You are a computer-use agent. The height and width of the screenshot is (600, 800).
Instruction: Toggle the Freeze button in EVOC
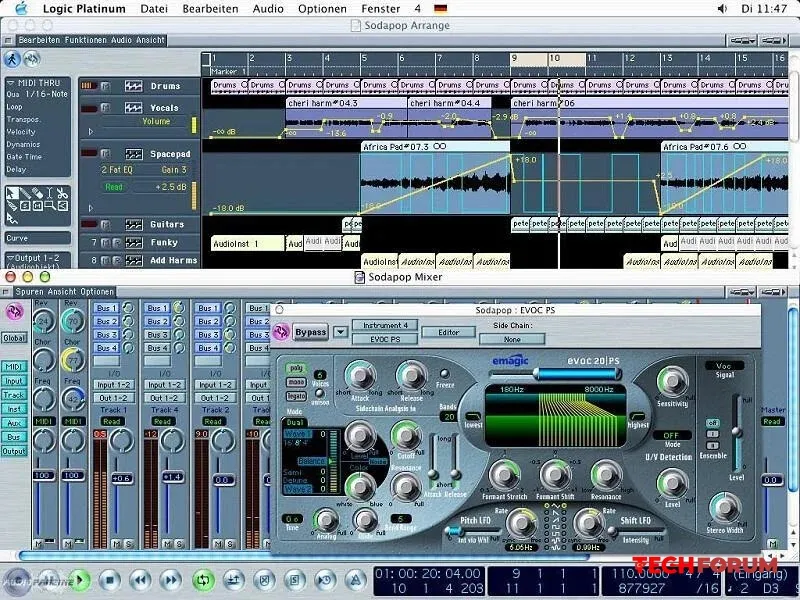point(443,374)
